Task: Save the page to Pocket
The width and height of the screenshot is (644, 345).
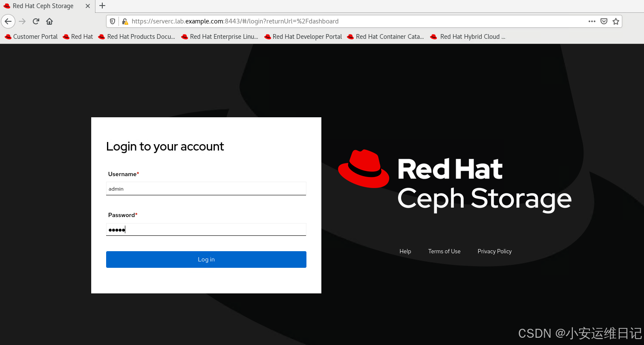Action: (604, 21)
